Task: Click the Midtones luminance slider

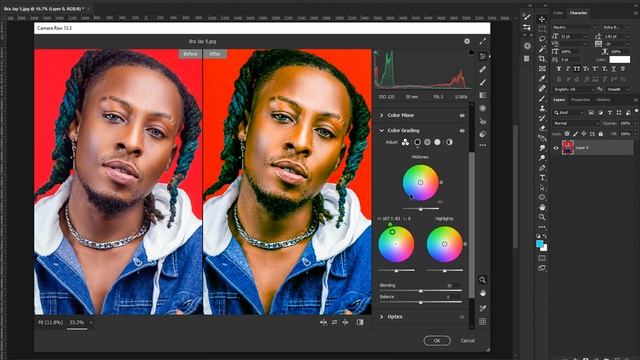Action: [x=420, y=209]
